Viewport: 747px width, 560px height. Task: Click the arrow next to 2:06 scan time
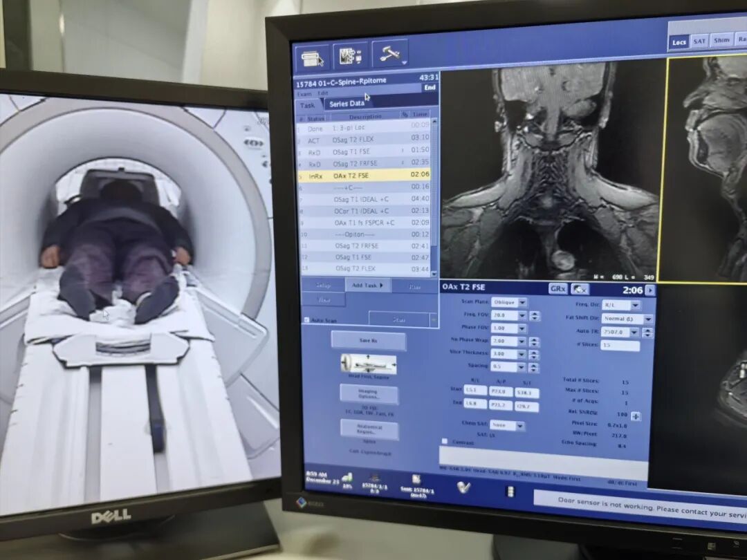coord(649,290)
